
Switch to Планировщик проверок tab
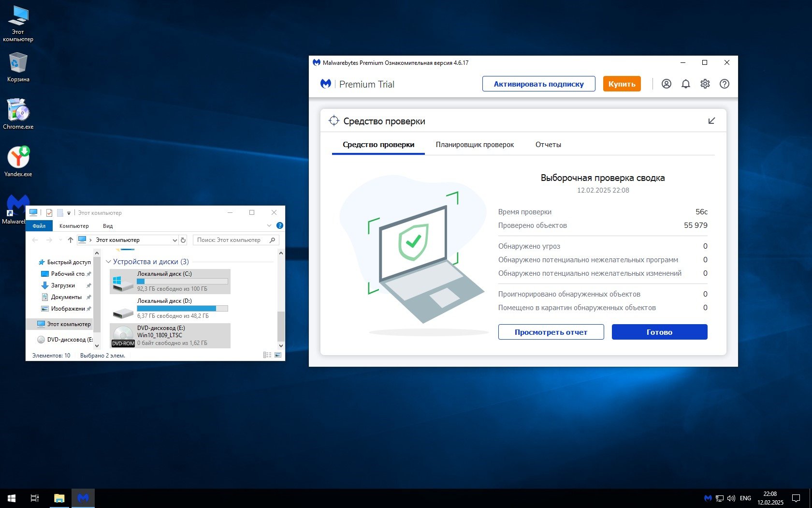click(475, 145)
